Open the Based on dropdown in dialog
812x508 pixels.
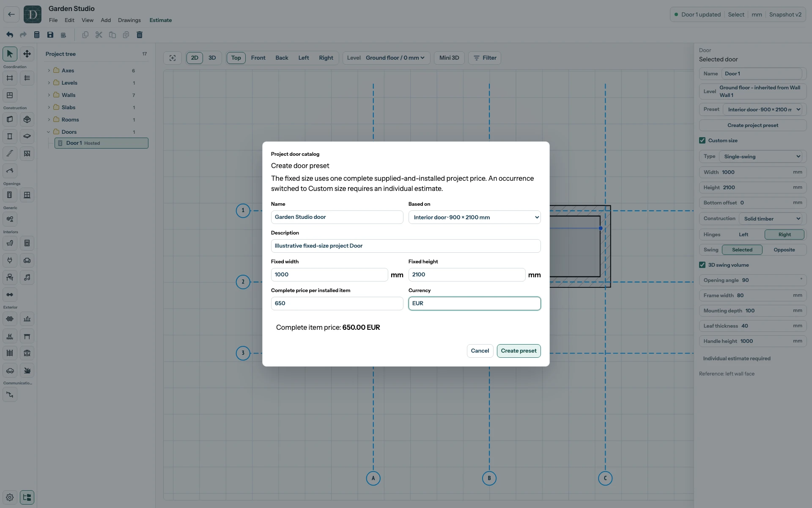tap(475, 217)
